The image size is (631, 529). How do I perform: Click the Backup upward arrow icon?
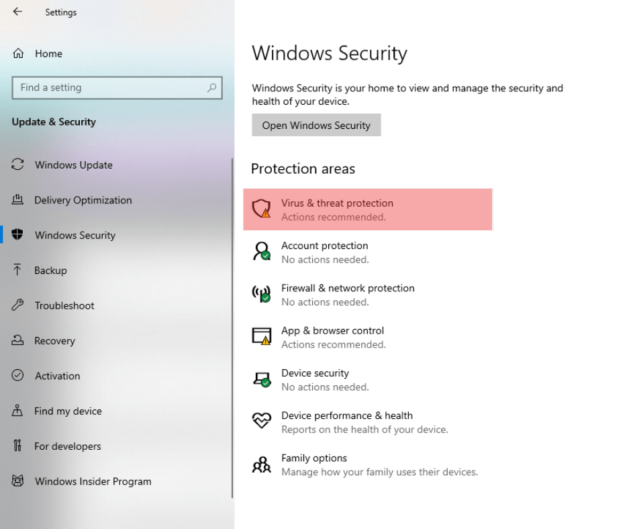[x=17, y=270]
